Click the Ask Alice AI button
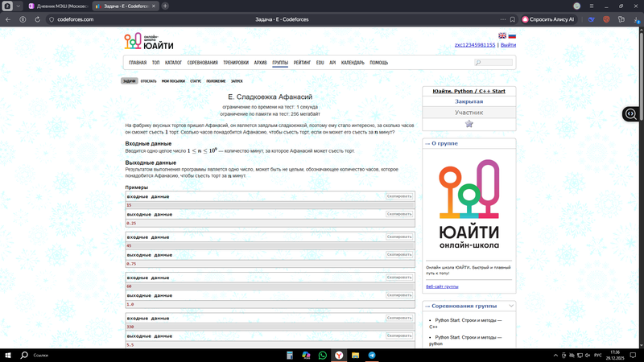The width and height of the screenshot is (644, 362). (x=547, y=19)
